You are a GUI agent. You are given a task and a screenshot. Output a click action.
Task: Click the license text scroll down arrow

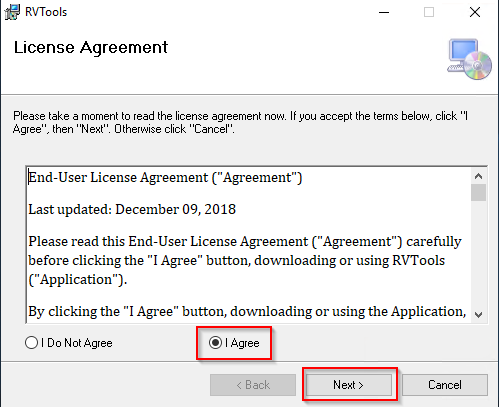coord(479,315)
